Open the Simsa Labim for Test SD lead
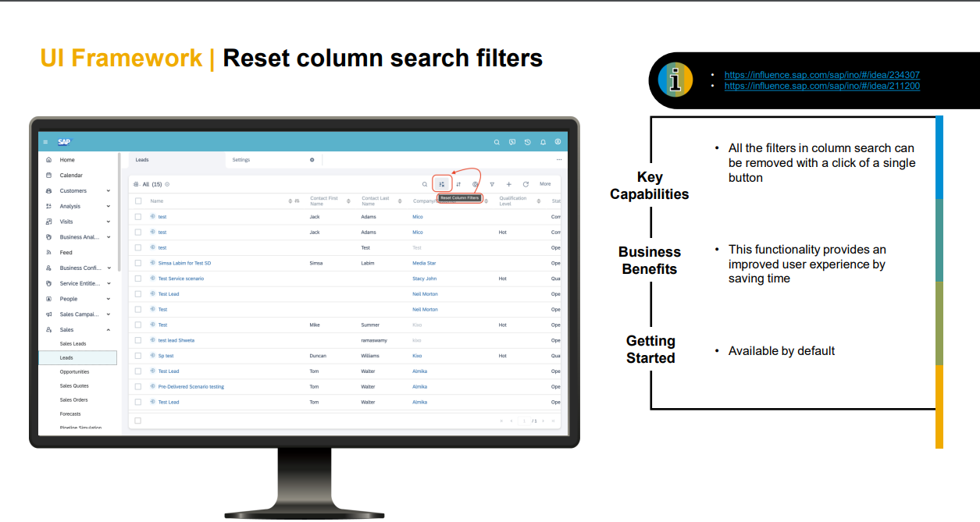980x522 pixels. tap(184, 263)
